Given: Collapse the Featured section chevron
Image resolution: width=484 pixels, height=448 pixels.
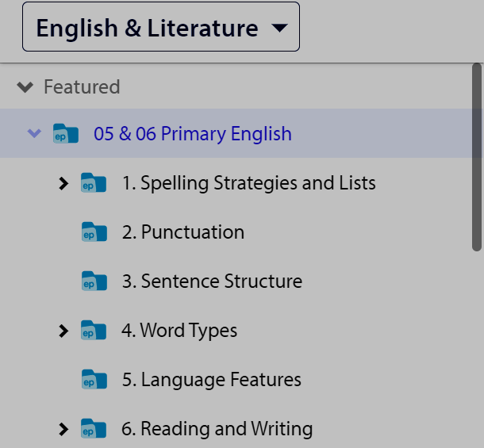Looking at the screenshot, I should 25,87.
